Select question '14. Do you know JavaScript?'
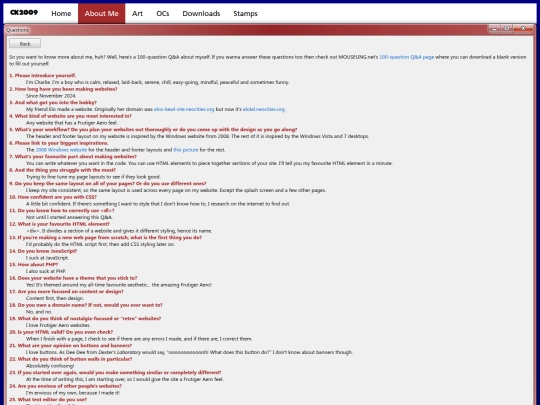 (43, 251)
